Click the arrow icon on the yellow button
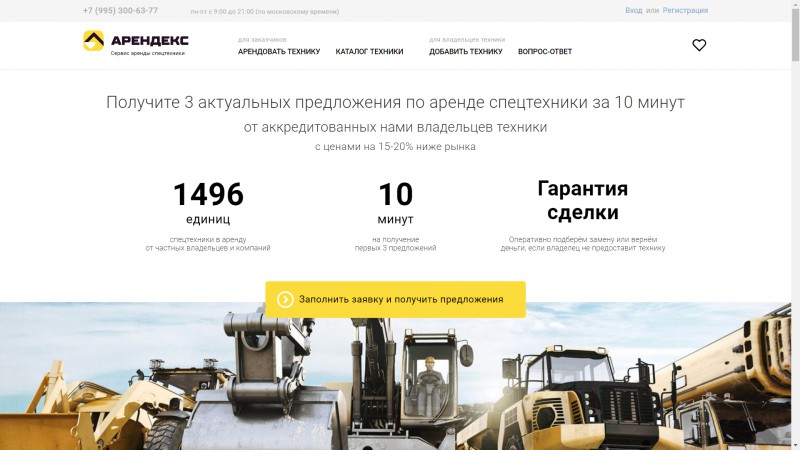This screenshot has height=450, width=800. (x=285, y=299)
